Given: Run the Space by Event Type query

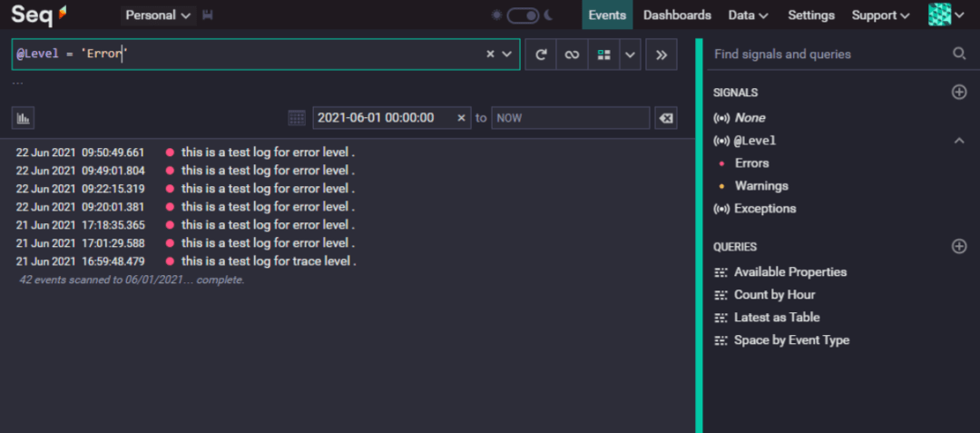Looking at the screenshot, I should pyautogui.click(x=791, y=340).
